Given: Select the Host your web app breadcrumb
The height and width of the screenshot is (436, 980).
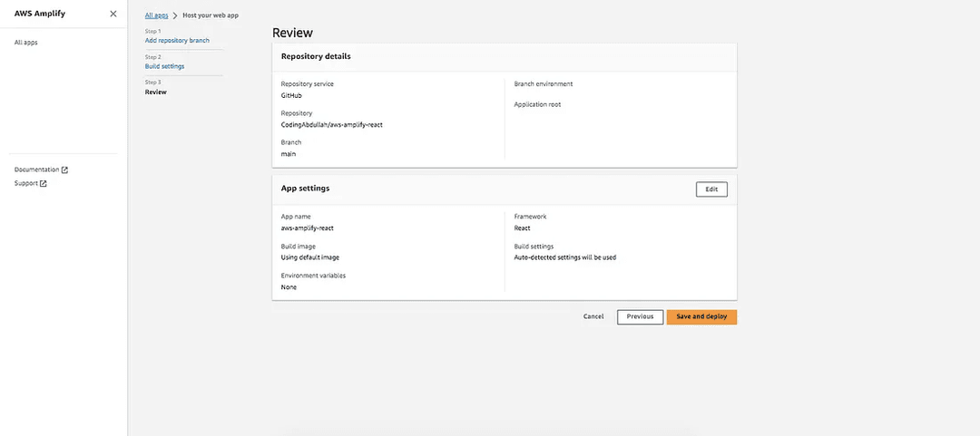Looking at the screenshot, I should click(212, 16).
